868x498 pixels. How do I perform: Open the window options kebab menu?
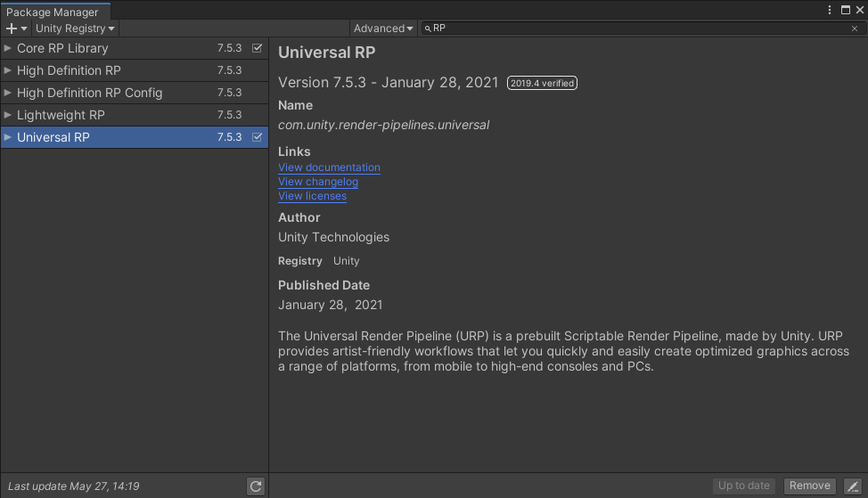830,10
